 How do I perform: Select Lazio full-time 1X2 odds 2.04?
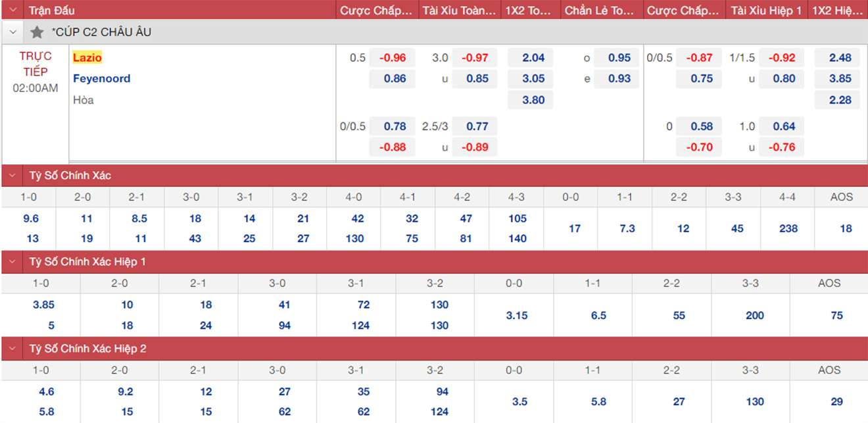click(533, 58)
